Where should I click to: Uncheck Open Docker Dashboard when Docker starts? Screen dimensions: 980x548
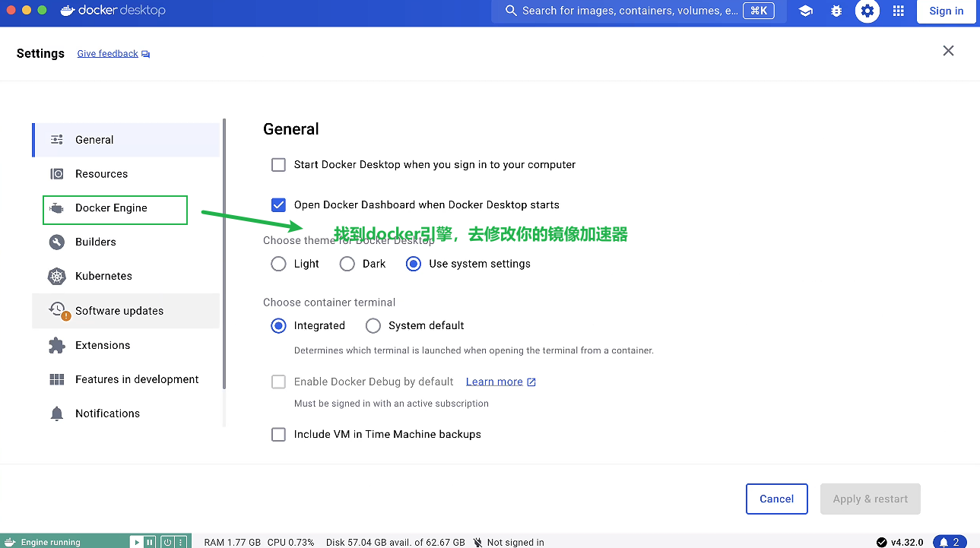pyautogui.click(x=279, y=205)
